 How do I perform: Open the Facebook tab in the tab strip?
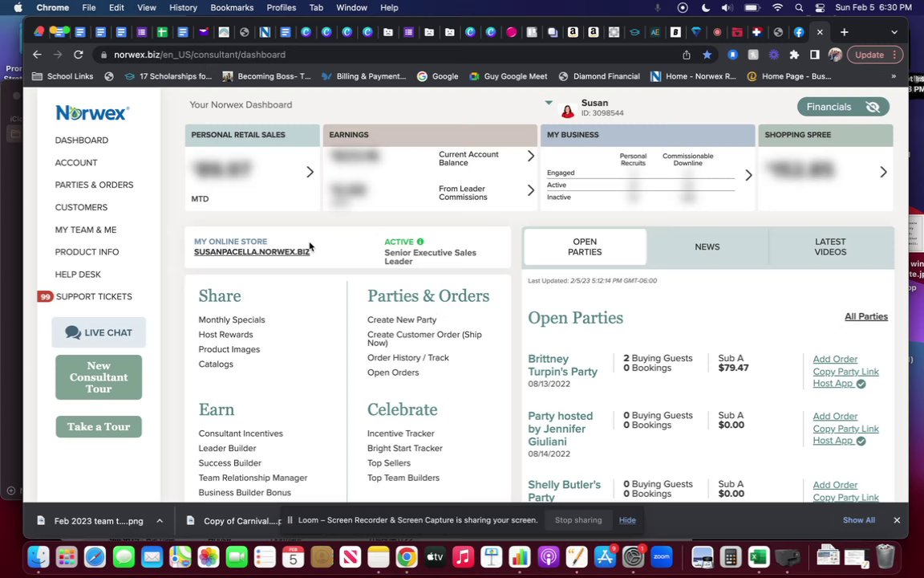[x=799, y=32]
